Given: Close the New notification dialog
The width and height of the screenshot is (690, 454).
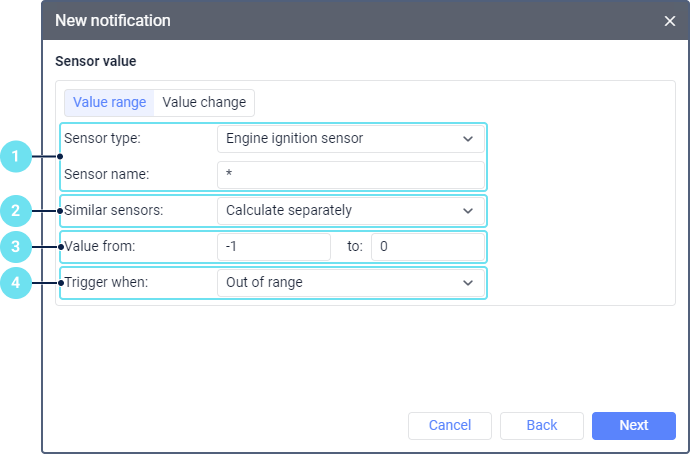Looking at the screenshot, I should pos(670,21).
